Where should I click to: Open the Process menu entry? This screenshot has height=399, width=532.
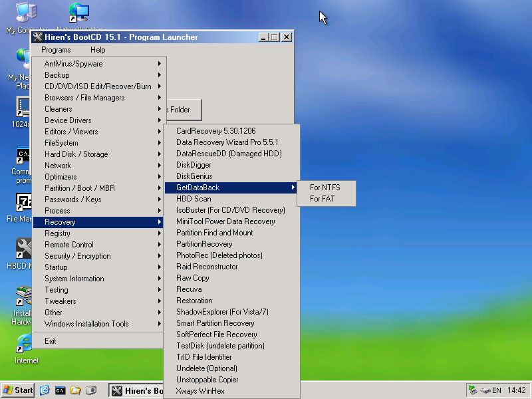98,211
